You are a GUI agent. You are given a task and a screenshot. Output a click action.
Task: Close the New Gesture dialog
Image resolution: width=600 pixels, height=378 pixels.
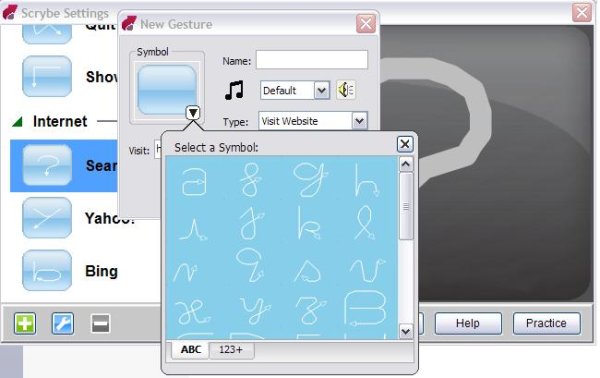(366, 24)
